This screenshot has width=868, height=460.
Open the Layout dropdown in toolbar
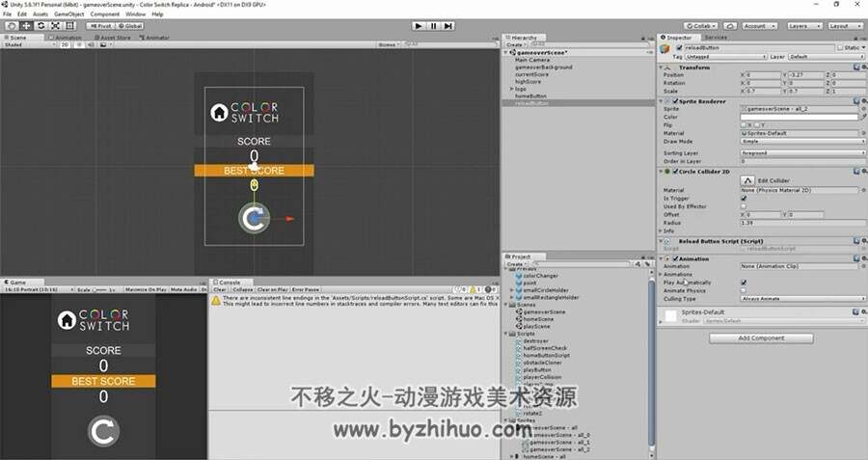[x=844, y=26]
